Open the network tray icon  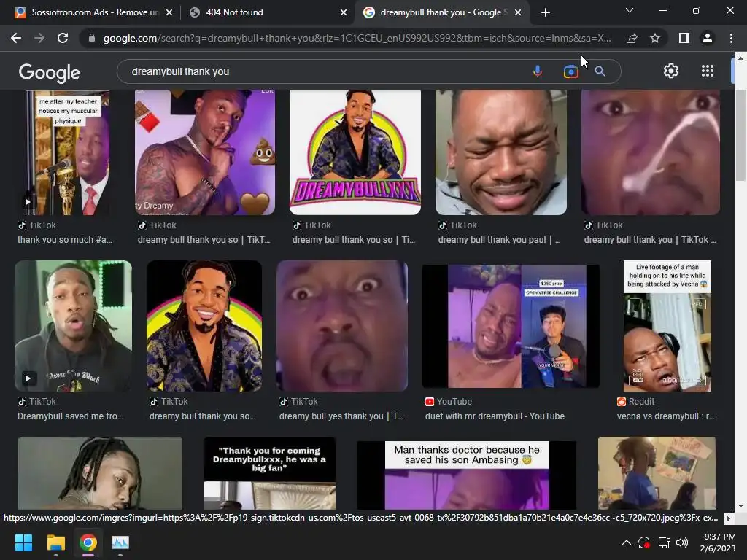(x=664, y=542)
